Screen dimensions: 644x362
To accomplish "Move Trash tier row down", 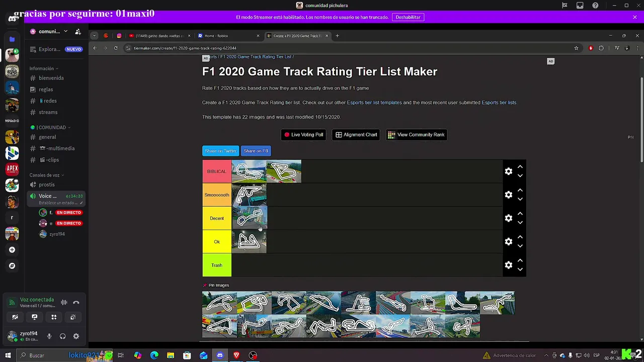I will tap(520, 269).
